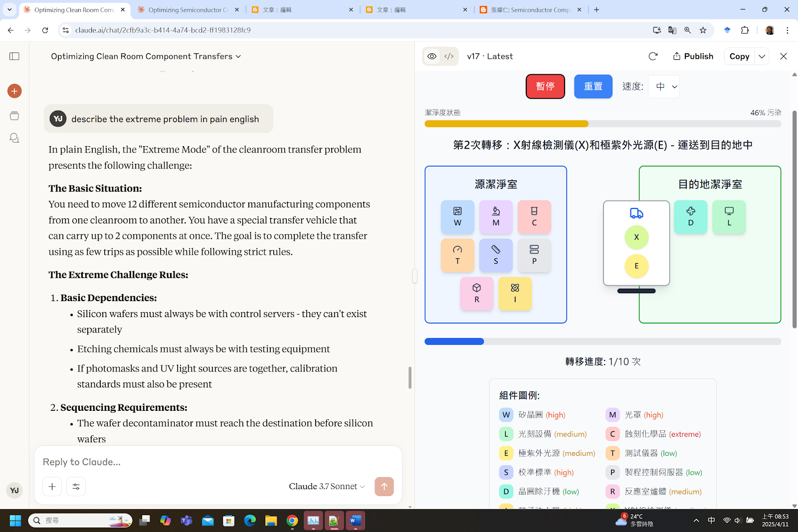Click the browser back arrow
The height and width of the screenshot is (532, 798).
click(10, 30)
